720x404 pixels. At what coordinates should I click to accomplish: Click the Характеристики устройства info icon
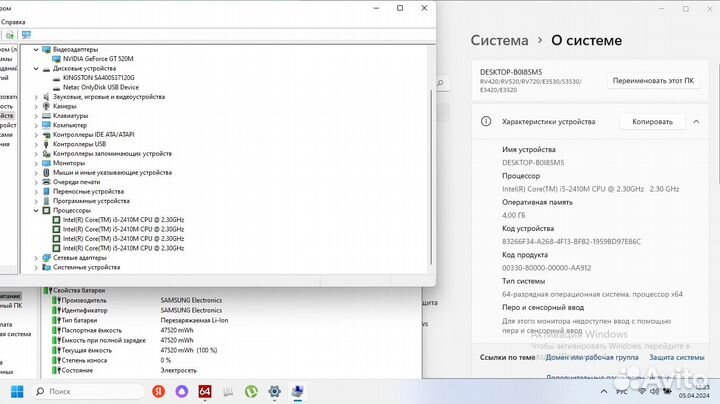pyautogui.click(x=486, y=121)
